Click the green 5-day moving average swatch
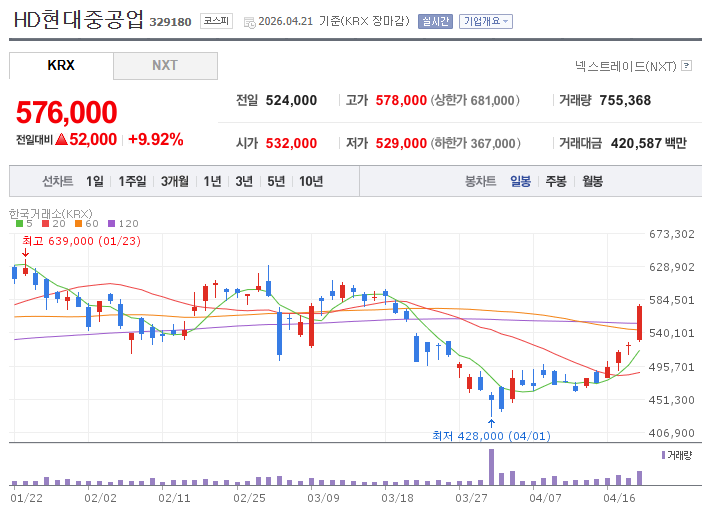The image size is (702, 506). [x=19, y=223]
